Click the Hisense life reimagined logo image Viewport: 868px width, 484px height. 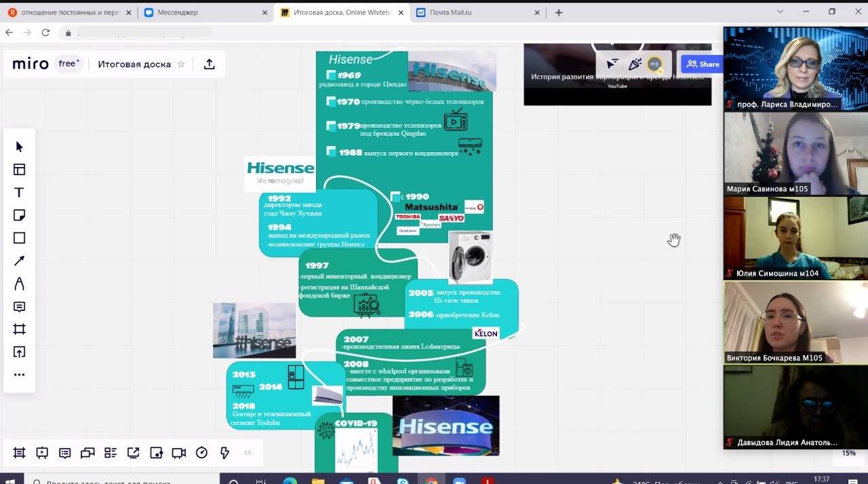[x=280, y=174]
